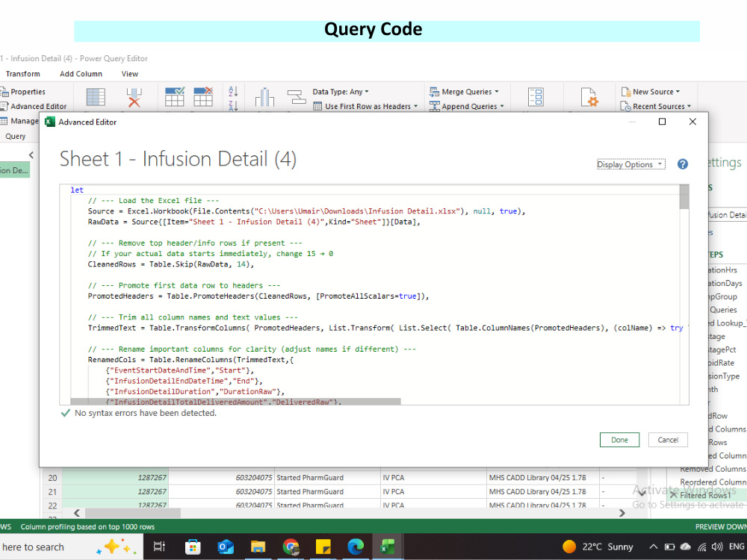Click the volume icon in system tray
Viewport: 747px width, 560px height.
click(x=717, y=547)
